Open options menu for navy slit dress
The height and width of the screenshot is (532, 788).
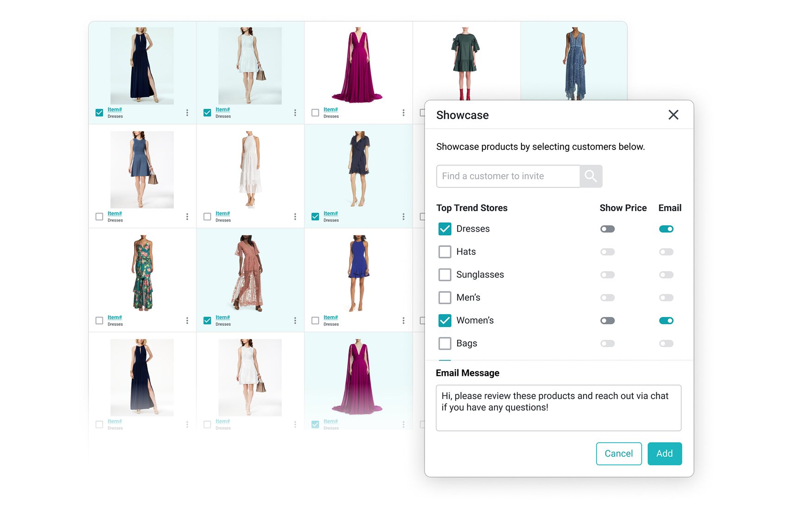pyautogui.click(x=187, y=113)
